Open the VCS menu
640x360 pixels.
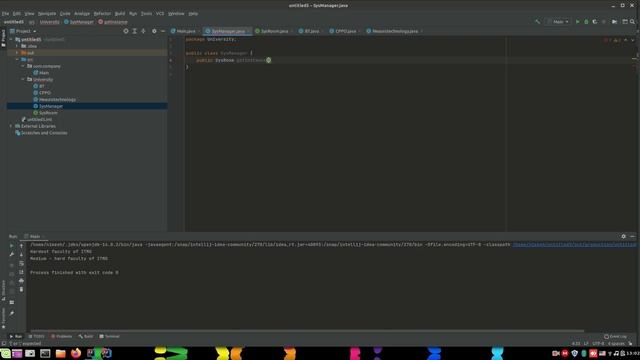tap(160, 13)
